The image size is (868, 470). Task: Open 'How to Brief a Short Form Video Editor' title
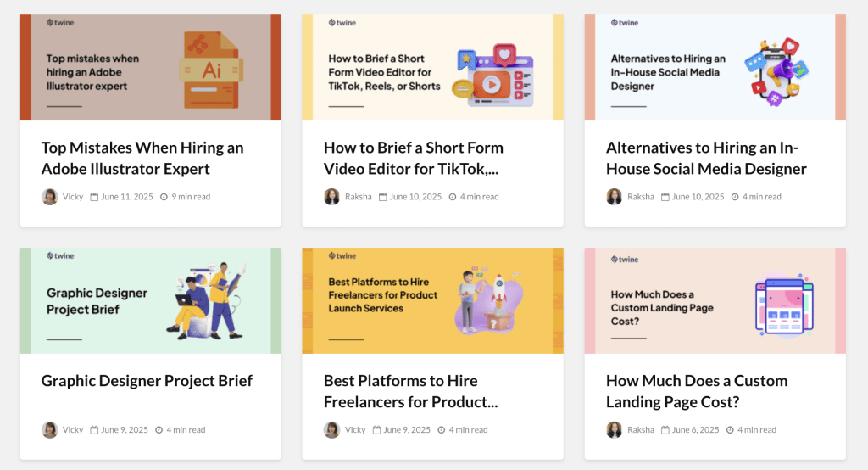tap(414, 158)
